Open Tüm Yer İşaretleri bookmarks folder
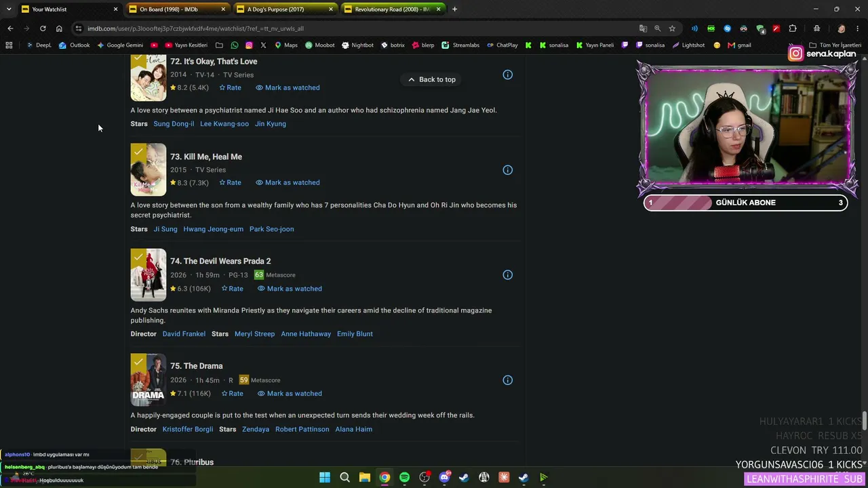Viewport: 868px width, 488px height. 835,45
